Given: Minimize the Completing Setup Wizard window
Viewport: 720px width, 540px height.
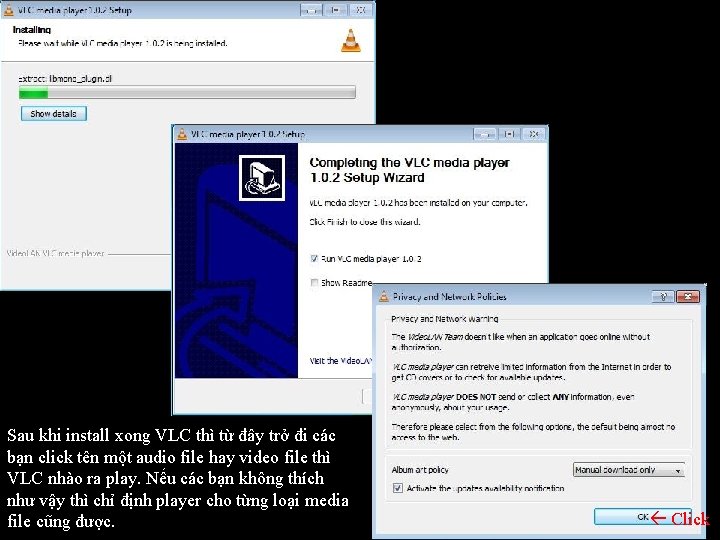Looking at the screenshot, I should [484, 134].
